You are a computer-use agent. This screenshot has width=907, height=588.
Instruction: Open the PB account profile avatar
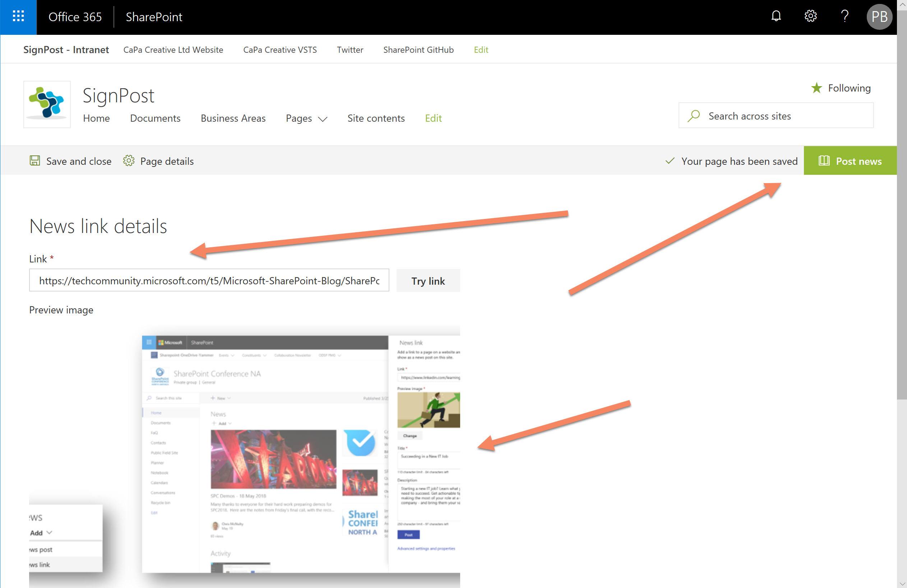pos(879,17)
